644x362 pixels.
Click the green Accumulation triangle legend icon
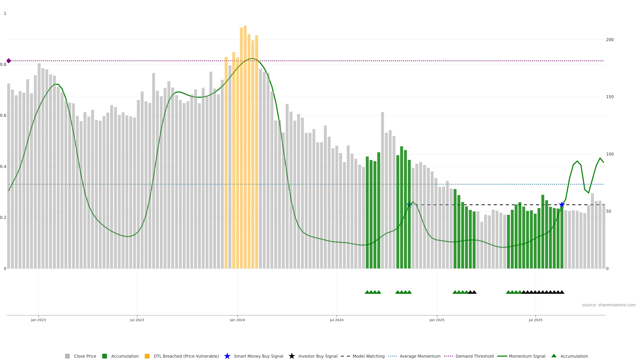click(554, 356)
